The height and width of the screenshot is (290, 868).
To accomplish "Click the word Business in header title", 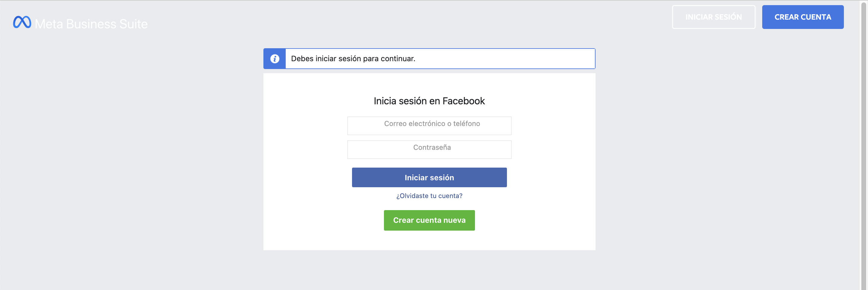I will pyautogui.click(x=91, y=24).
